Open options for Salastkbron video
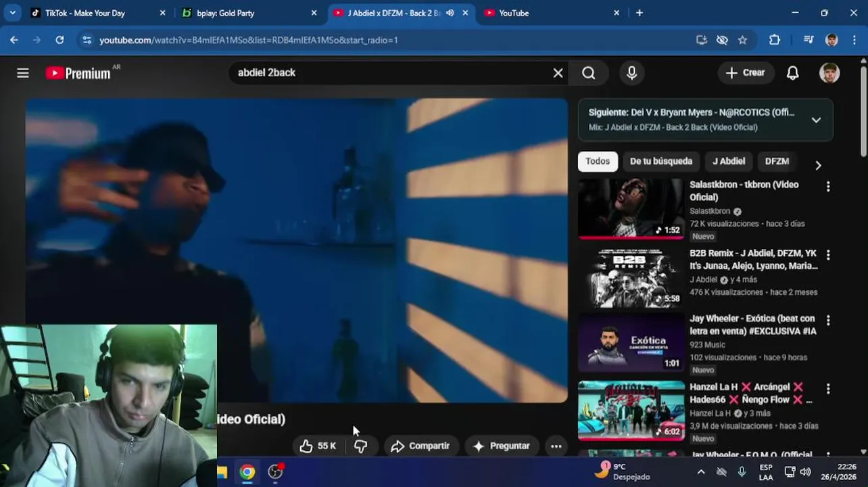The height and width of the screenshot is (487, 868). tap(828, 186)
